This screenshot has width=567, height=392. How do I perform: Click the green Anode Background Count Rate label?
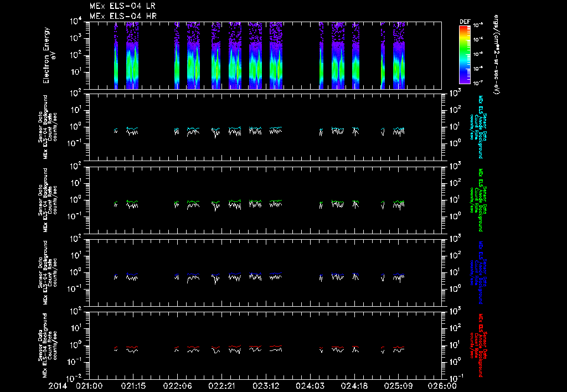click(x=478, y=200)
